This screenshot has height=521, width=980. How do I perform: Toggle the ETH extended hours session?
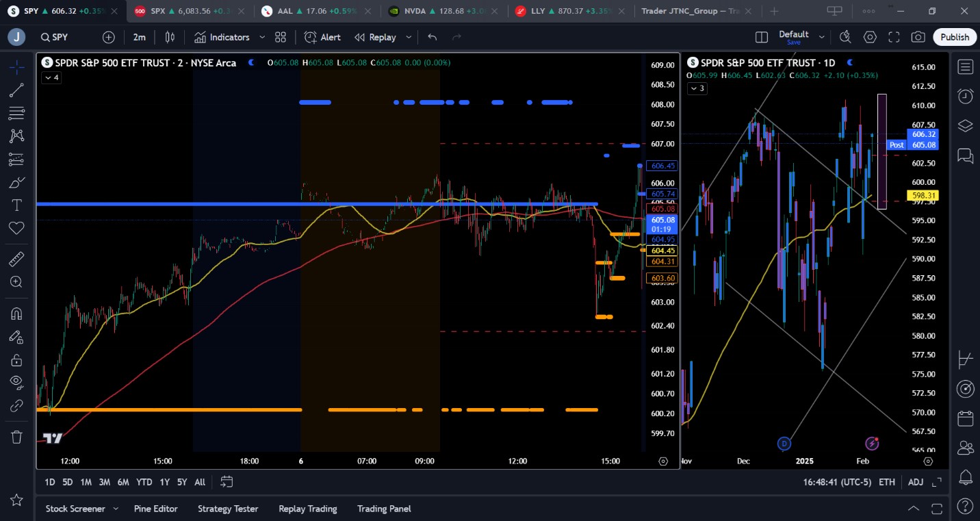(887, 482)
